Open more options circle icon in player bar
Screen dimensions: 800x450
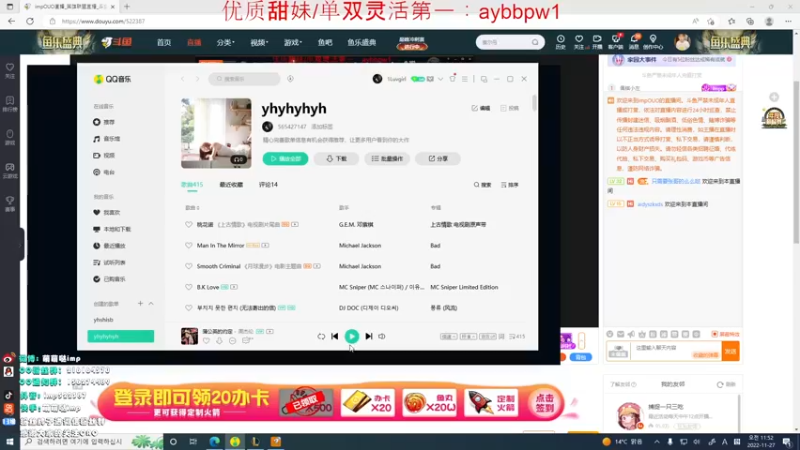(233, 340)
